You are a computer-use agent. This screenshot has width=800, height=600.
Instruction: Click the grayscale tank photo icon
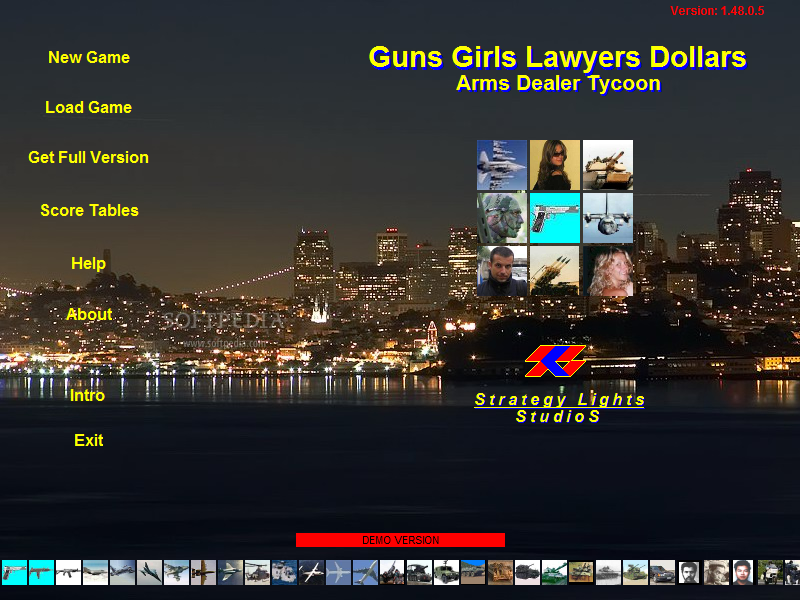[609, 572]
